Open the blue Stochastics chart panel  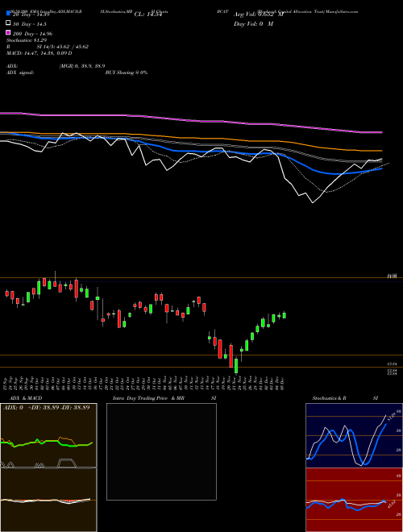click(x=354, y=435)
